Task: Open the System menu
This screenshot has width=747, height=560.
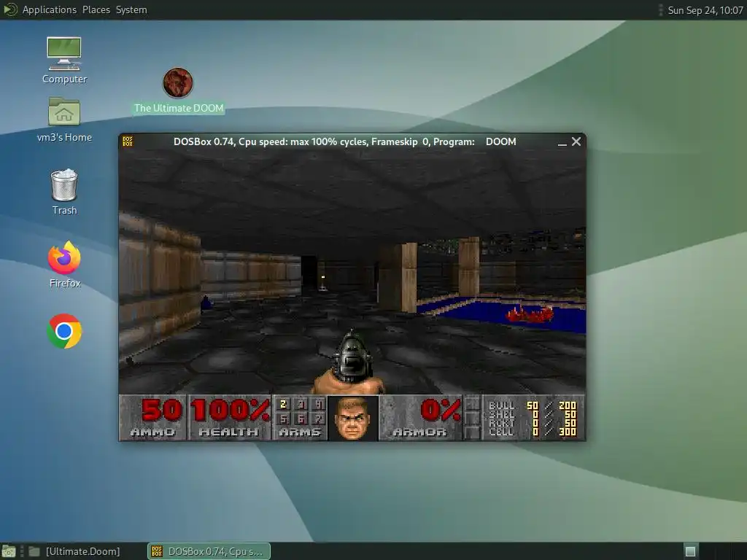Action: click(x=131, y=9)
